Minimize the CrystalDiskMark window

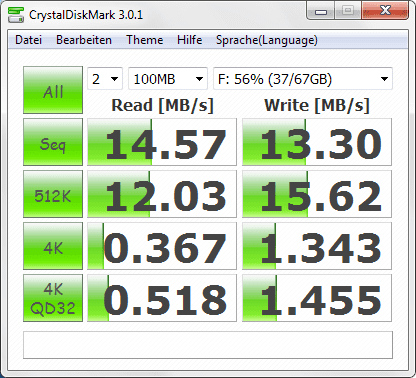(x=321, y=11)
